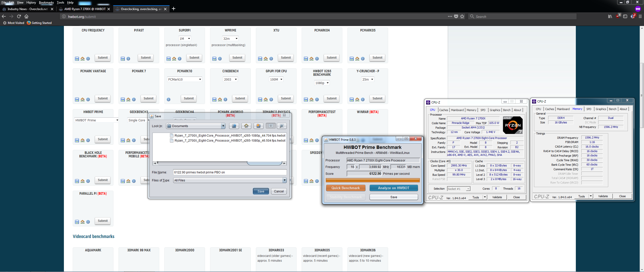Switch to Mainboard tab in left CPU-Z
Image resolution: width=644 pixels, height=272 pixels.
coord(457,110)
